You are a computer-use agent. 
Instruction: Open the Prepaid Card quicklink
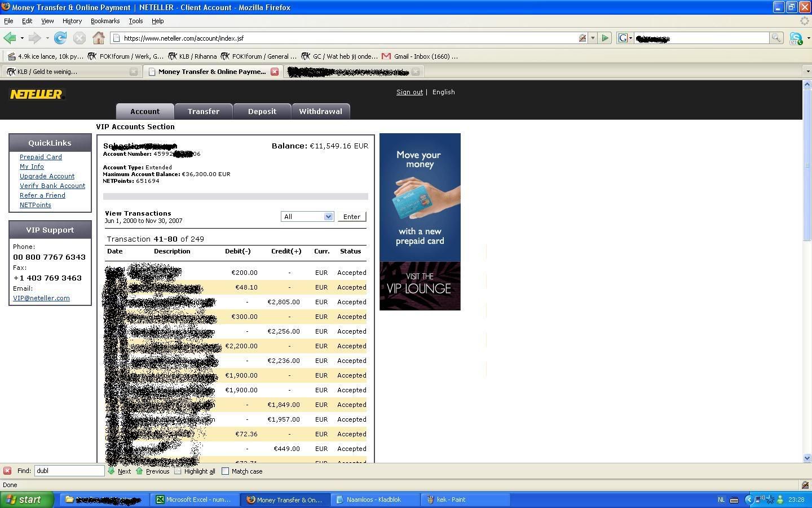tap(41, 157)
